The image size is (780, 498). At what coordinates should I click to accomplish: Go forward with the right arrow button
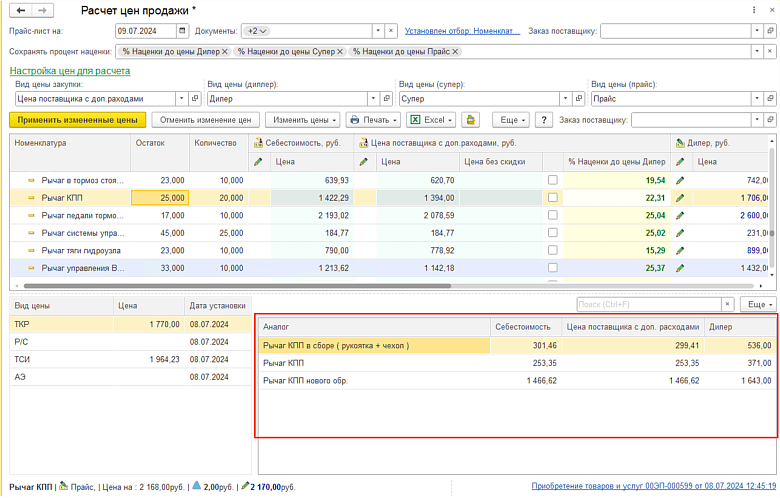tap(43, 10)
